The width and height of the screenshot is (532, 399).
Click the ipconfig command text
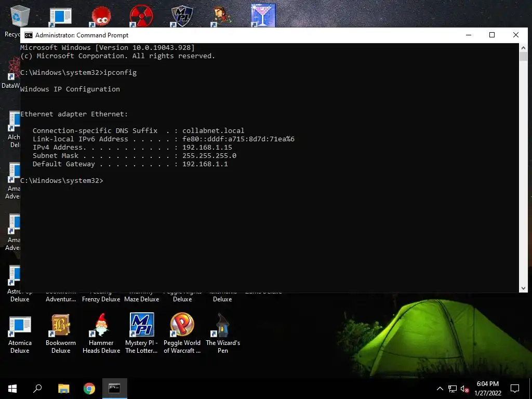(120, 73)
